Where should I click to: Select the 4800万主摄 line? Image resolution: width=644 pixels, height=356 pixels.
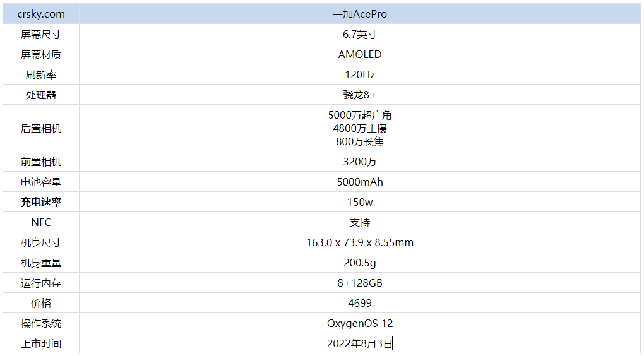tap(360, 128)
